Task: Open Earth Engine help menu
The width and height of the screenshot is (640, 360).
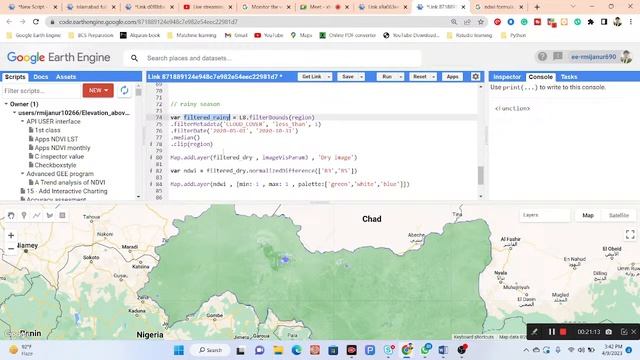Action: [542, 57]
